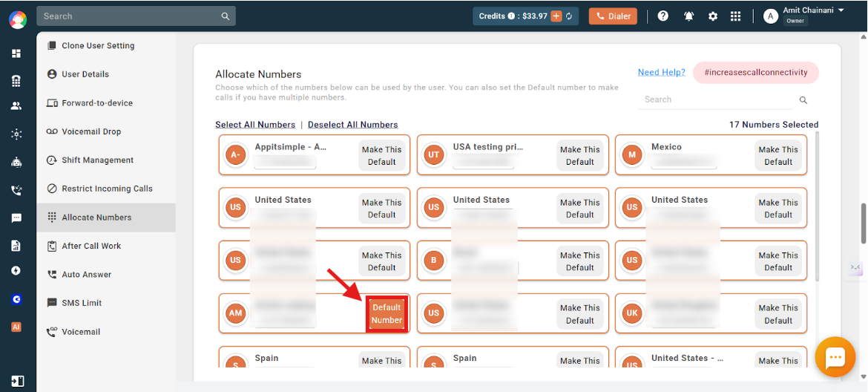Make USA testing number the default
Image resolution: width=868 pixels, height=392 pixels.
pos(579,156)
